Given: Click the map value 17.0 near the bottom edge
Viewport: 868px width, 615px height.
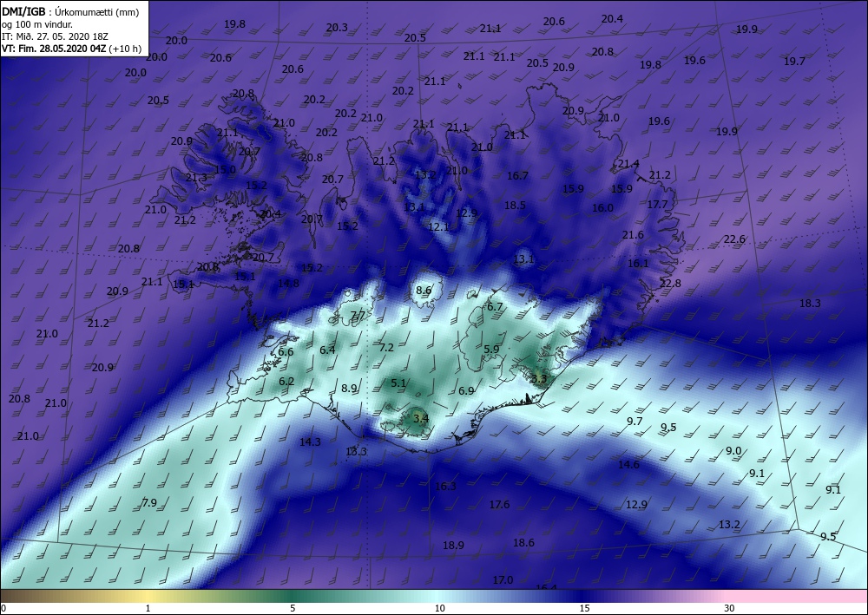Looking at the screenshot, I should [503, 579].
